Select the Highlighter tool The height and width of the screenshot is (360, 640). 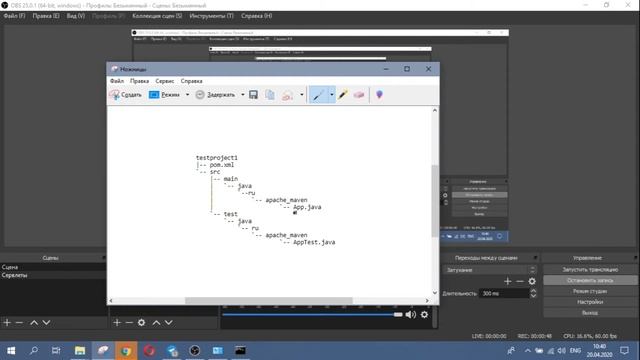pyautogui.click(x=343, y=95)
